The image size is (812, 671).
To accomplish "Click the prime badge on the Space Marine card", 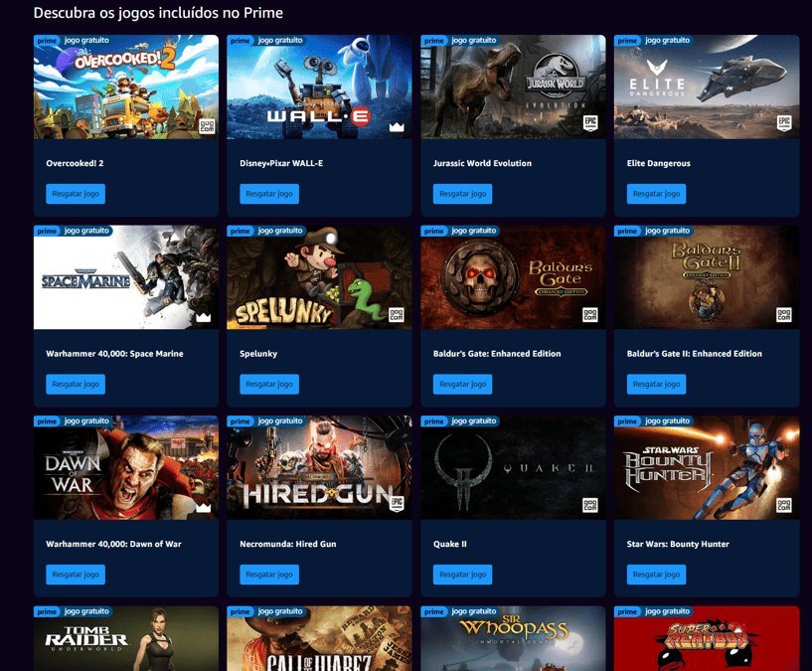I will [47, 231].
